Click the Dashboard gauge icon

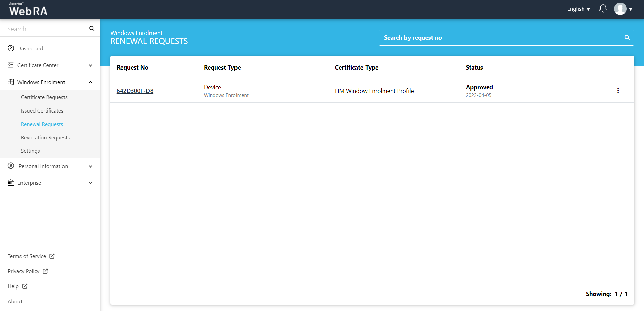11,48
